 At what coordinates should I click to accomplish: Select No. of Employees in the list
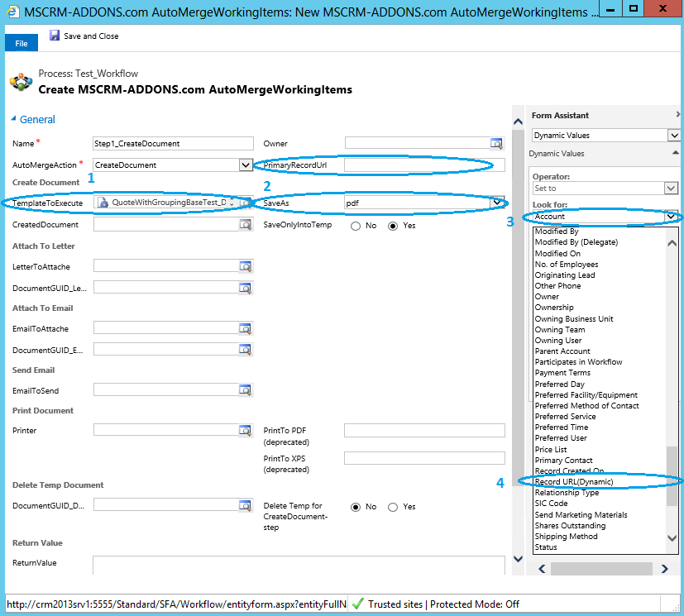[x=567, y=265]
